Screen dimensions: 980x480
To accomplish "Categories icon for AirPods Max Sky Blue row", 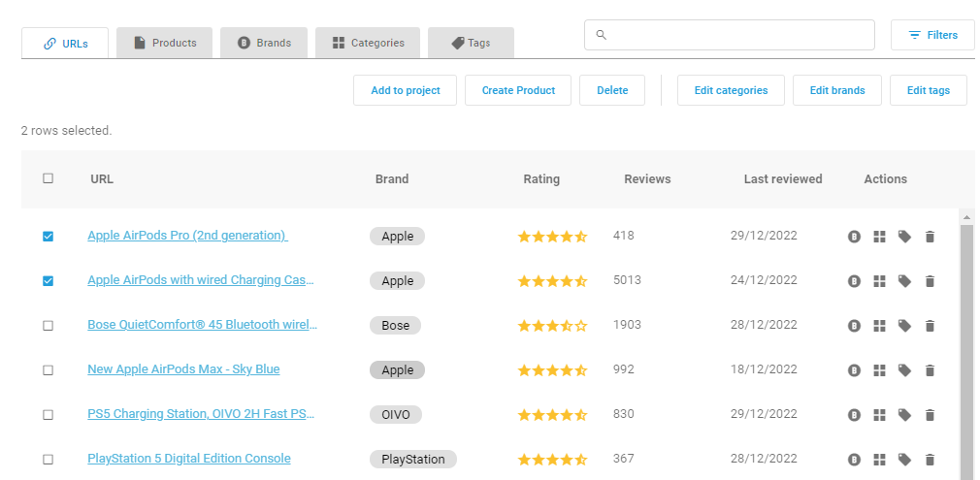I will pos(879,370).
